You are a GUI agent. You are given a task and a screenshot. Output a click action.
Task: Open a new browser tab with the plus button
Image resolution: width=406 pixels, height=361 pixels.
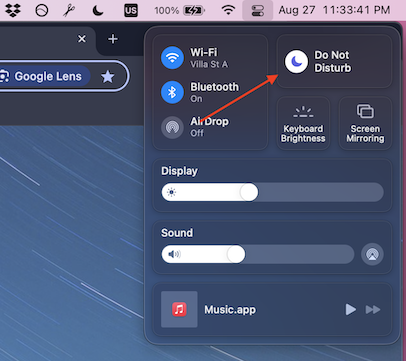click(113, 39)
